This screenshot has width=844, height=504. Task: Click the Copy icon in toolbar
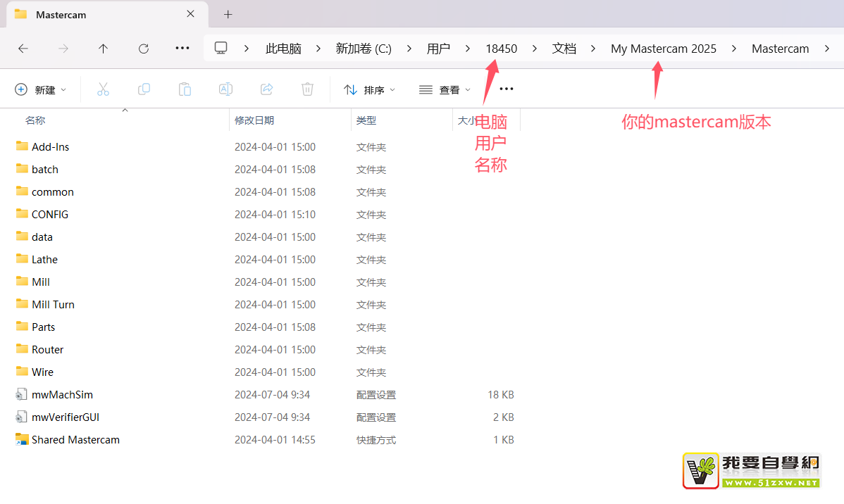click(x=144, y=89)
